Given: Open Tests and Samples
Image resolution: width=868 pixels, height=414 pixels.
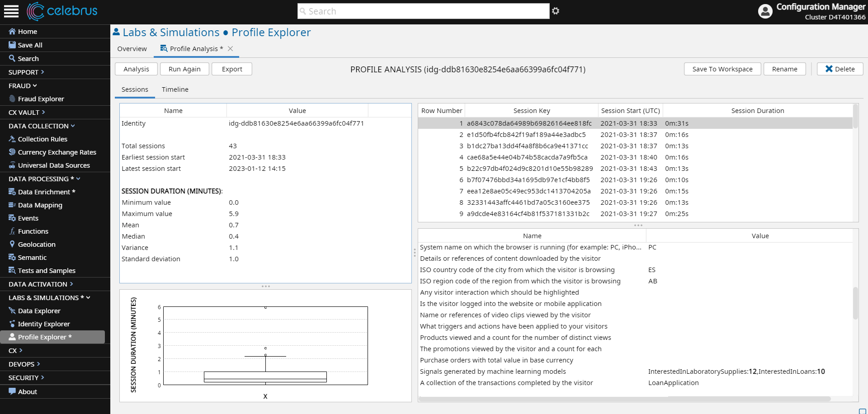Looking at the screenshot, I should coord(46,270).
